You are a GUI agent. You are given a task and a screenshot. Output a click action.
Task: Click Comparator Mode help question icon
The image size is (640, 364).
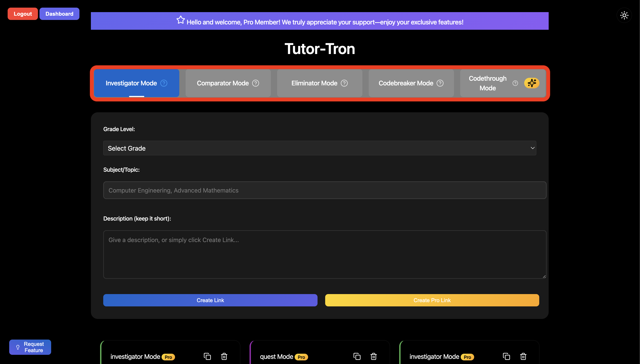255,83
